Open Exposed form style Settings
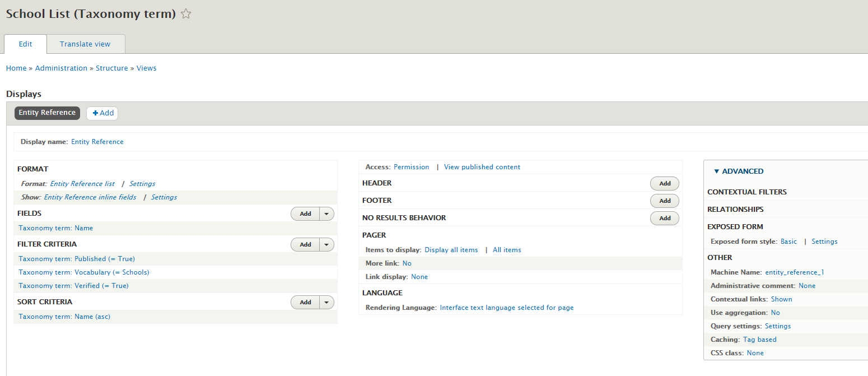Viewport: 868px width, 376px height. [x=824, y=241]
